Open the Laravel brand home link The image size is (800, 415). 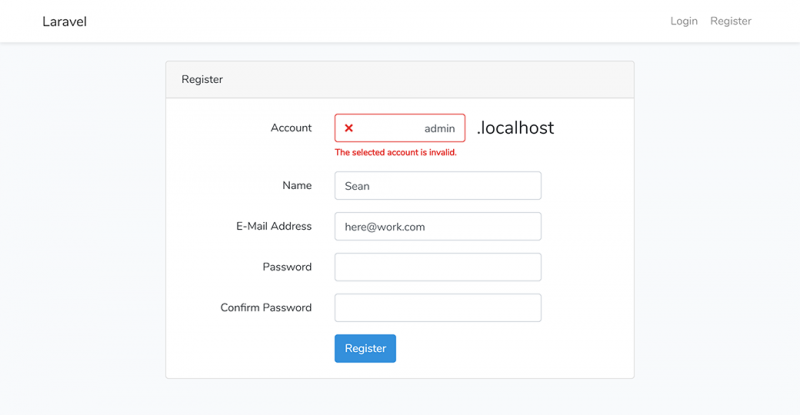coord(64,21)
